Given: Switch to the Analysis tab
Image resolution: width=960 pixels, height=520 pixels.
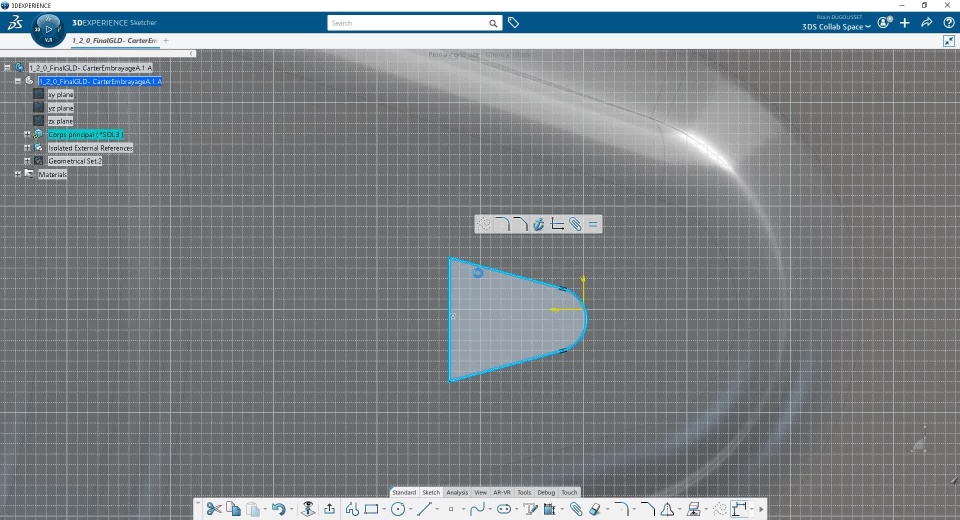Looking at the screenshot, I should pos(457,492).
